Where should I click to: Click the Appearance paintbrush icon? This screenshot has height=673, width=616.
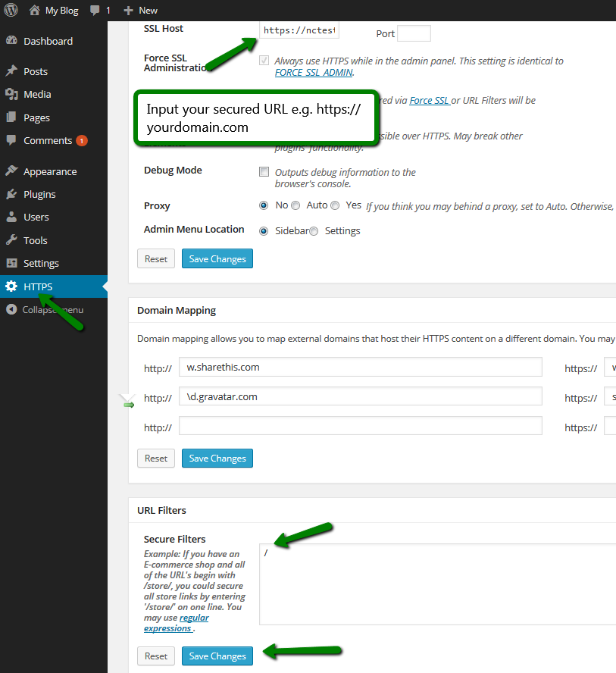tap(11, 171)
